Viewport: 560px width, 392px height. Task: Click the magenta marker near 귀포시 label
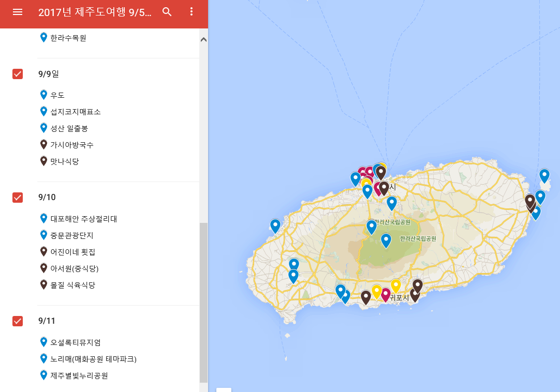(386, 295)
